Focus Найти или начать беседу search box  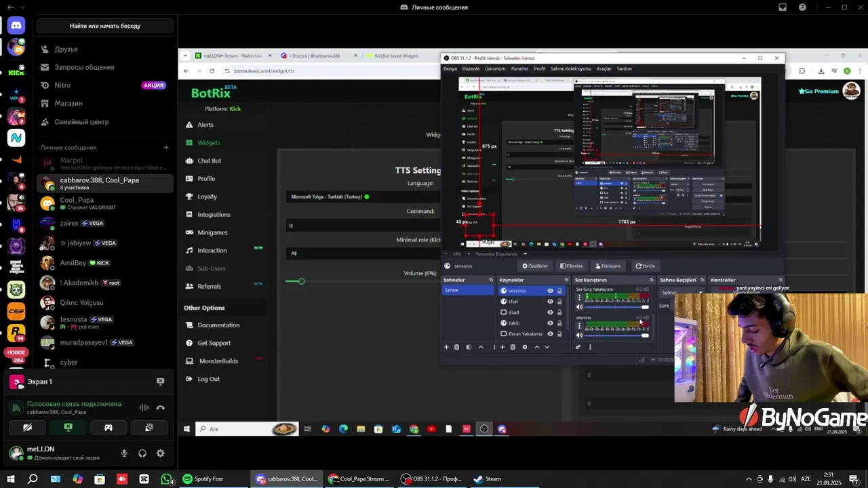(105, 26)
